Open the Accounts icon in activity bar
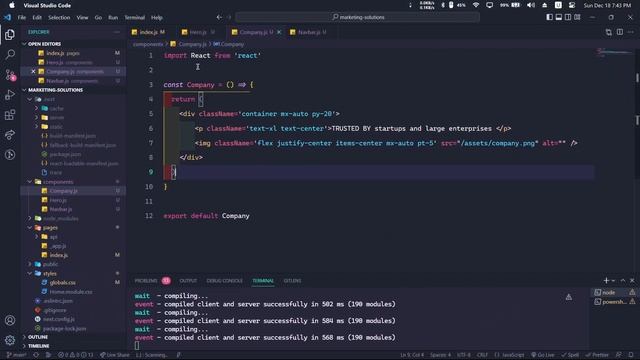This screenshot has width=640, height=360. click(10, 320)
